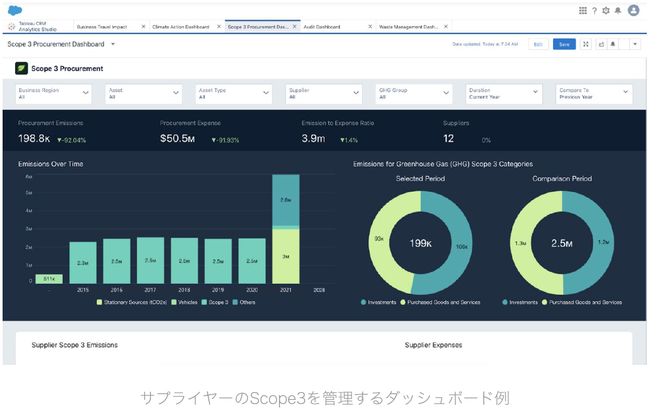Image resolution: width=650 pixels, height=415 pixels.
Task: Switch to the Business Travel Impact tab
Action: (102, 27)
